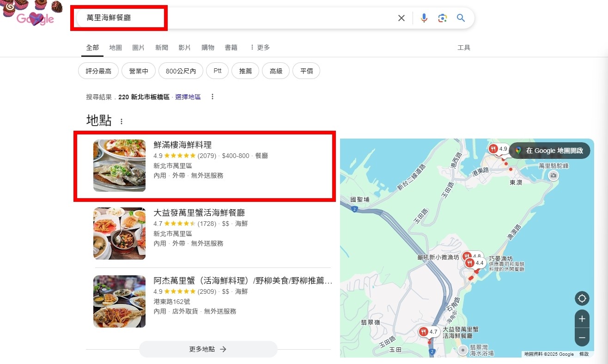Click the 條款 link on map
608x364 pixels.
584,354
